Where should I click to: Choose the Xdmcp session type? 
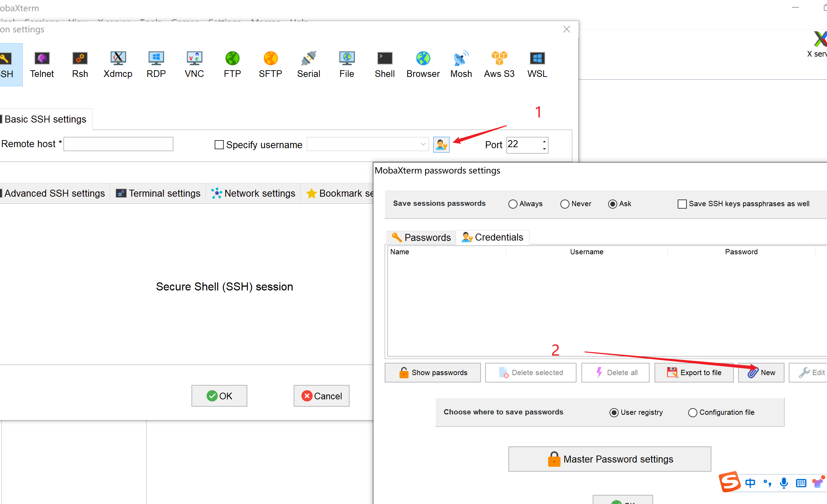[118, 65]
